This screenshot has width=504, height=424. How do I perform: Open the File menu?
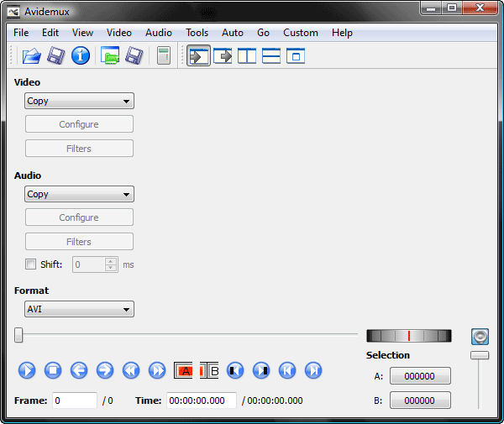pyautogui.click(x=21, y=33)
